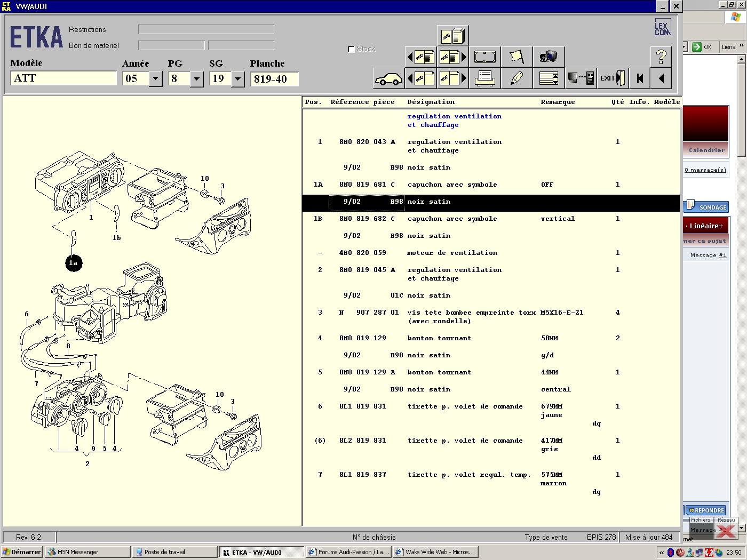Click the Modèle input field
The width and height of the screenshot is (747, 560).
pyautogui.click(x=63, y=78)
